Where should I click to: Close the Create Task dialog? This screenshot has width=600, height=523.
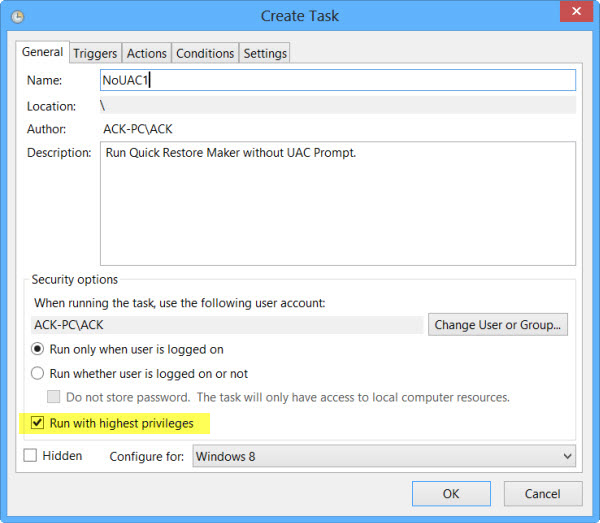coord(576,11)
